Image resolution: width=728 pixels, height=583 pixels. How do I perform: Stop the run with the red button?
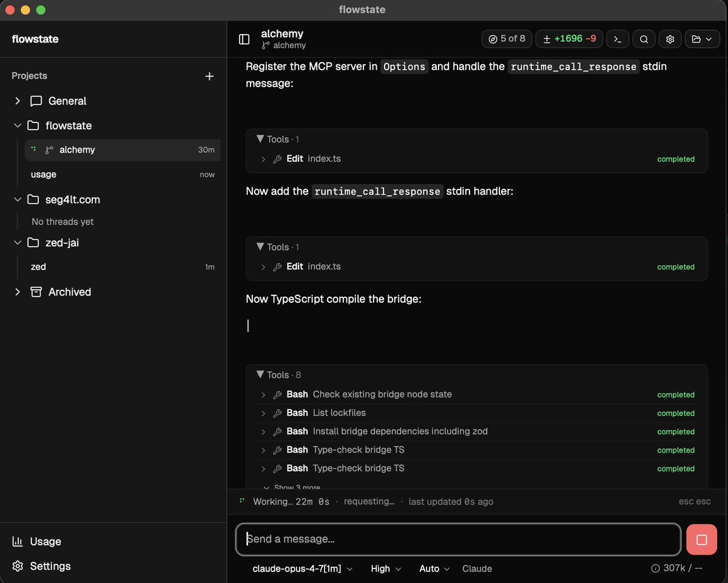[x=701, y=539]
